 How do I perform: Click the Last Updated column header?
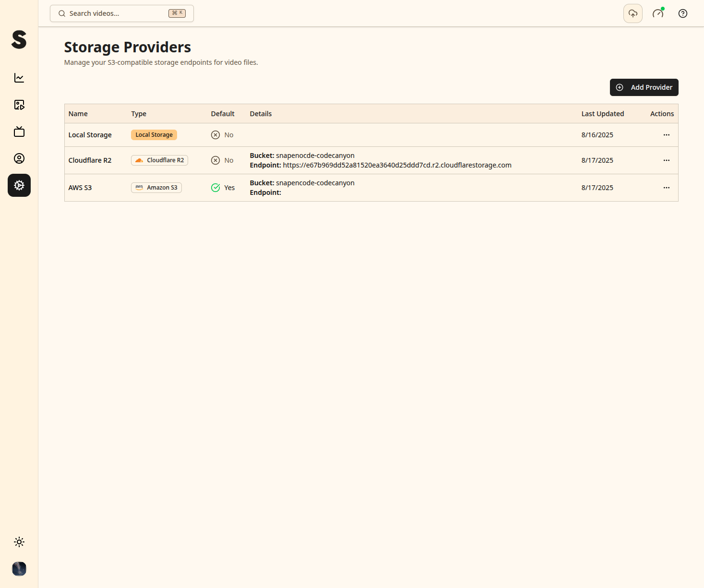[603, 114]
